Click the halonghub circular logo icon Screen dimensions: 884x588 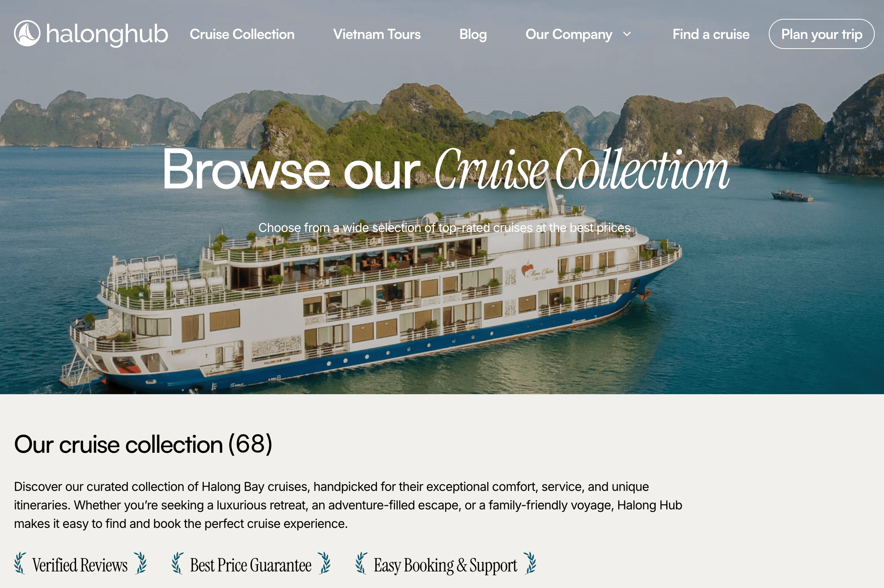[27, 33]
